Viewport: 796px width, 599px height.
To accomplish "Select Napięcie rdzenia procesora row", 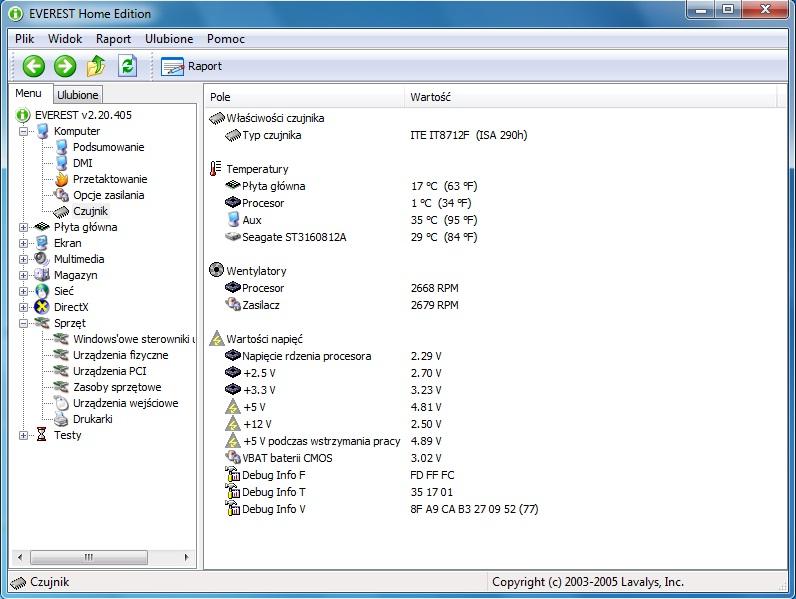I will [333, 356].
